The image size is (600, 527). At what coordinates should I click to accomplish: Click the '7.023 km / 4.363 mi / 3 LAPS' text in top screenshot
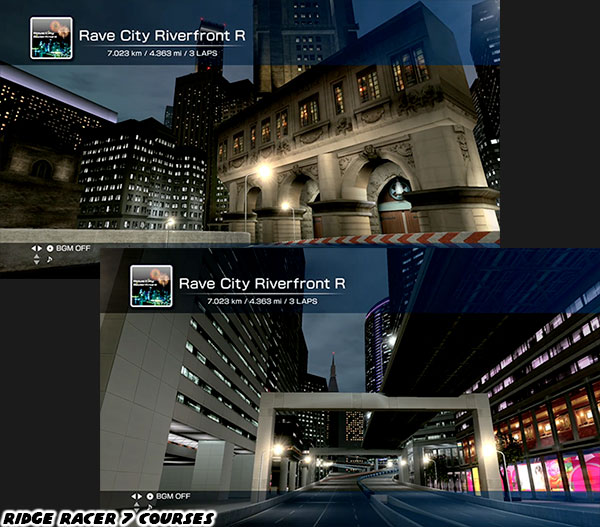tap(162, 53)
